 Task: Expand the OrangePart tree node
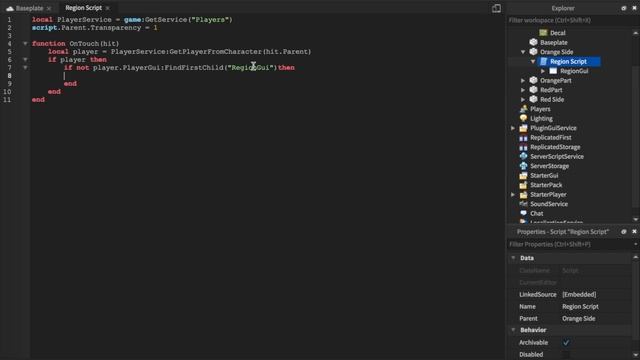(x=523, y=80)
